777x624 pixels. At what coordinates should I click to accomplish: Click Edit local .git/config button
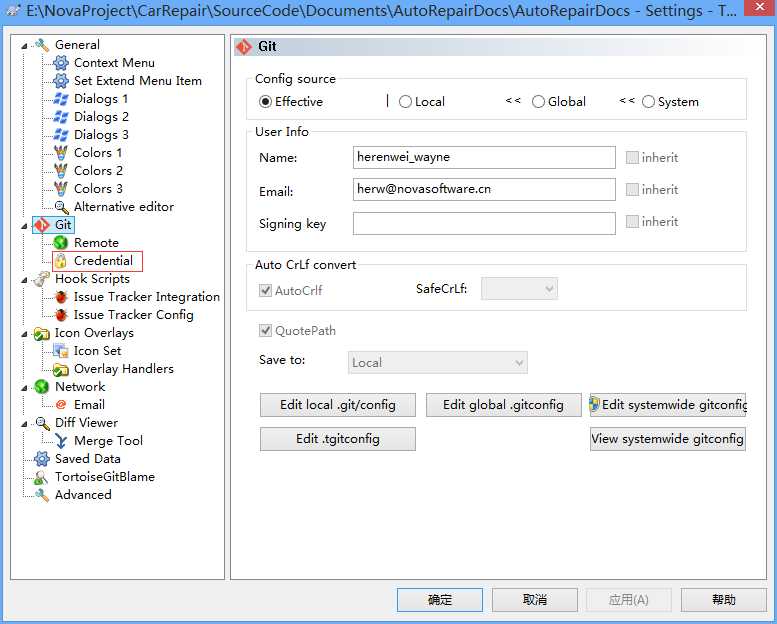click(338, 405)
